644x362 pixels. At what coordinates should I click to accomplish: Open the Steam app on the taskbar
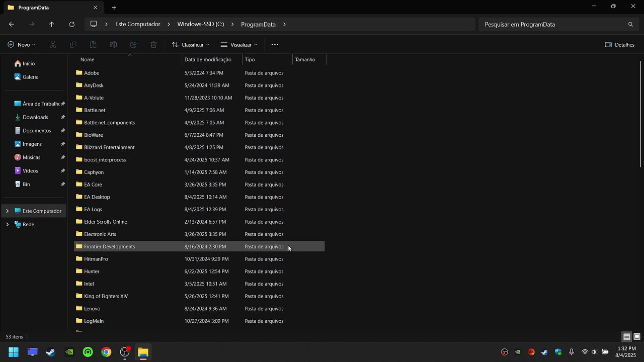click(x=51, y=352)
